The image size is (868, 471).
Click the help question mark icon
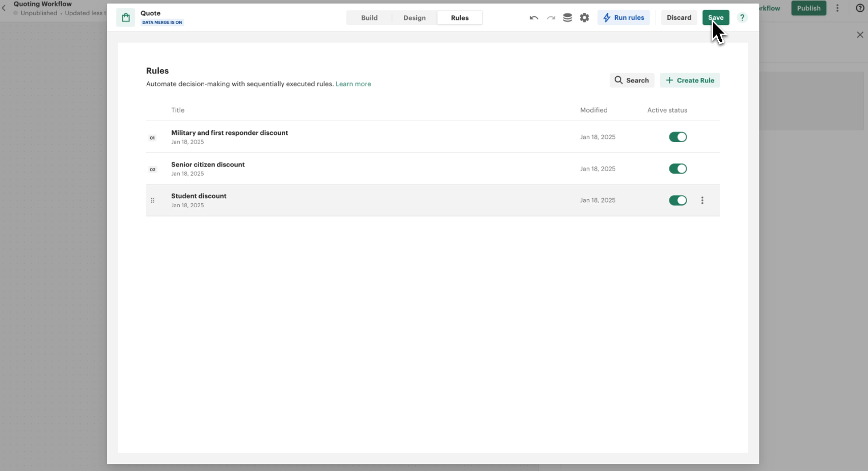click(742, 18)
